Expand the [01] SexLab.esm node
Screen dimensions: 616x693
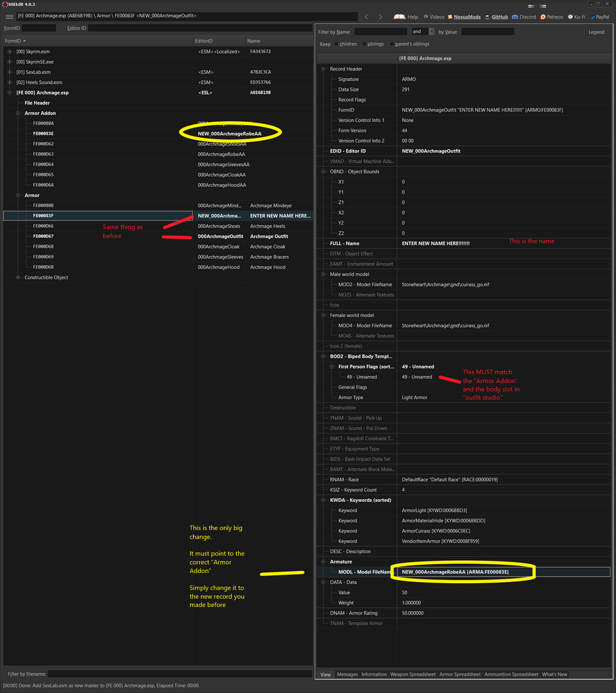click(9, 72)
